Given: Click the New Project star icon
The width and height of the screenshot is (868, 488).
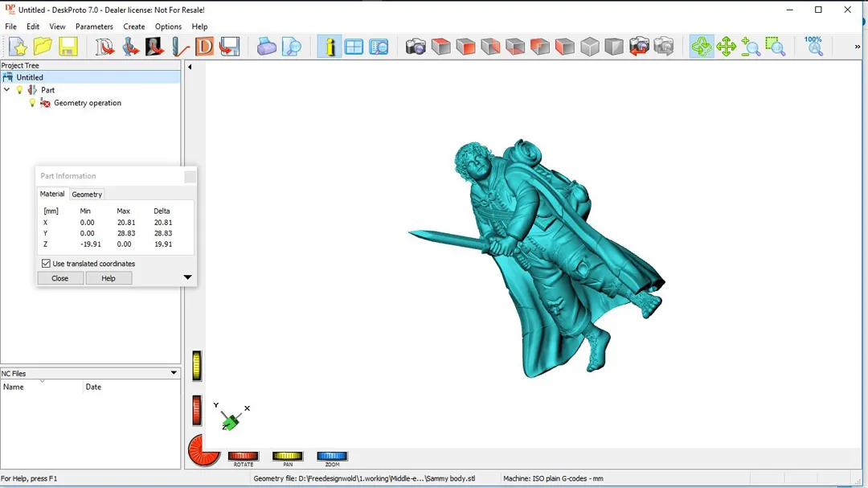Looking at the screenshot, I should [x=18, y=47].
